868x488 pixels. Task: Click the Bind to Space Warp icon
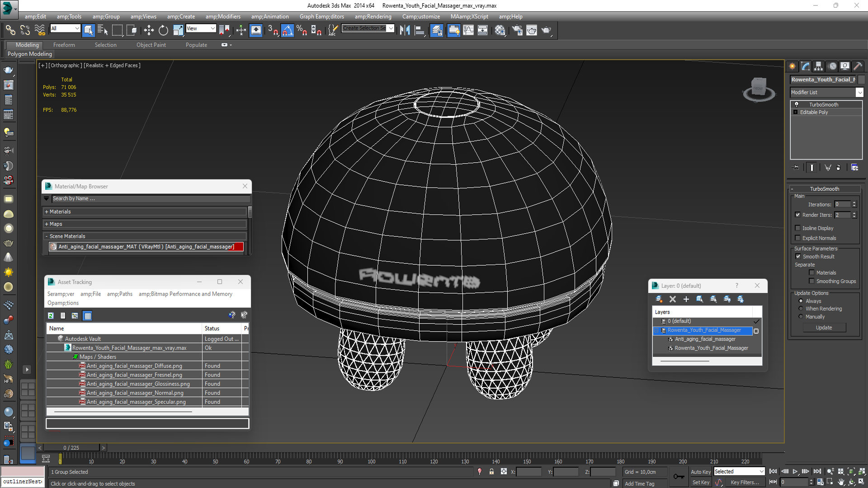(x=40, y=30)
